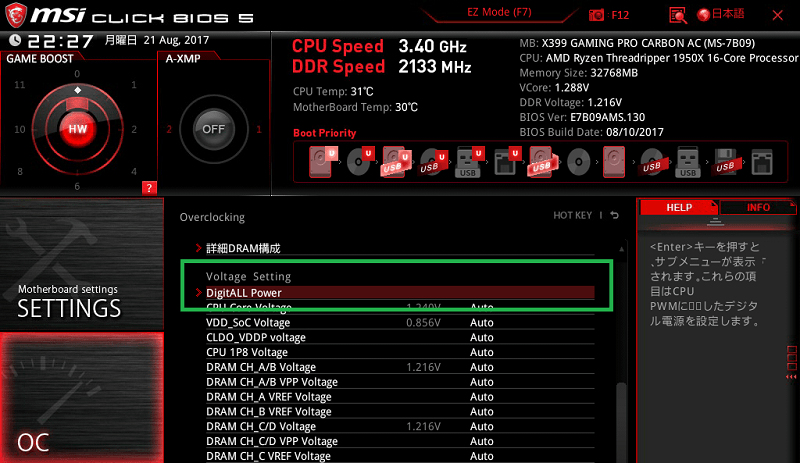Viewport: 800px width, 463px height.
Task: Open the BIOS search magnifier icon
Action: coord(678,15)
